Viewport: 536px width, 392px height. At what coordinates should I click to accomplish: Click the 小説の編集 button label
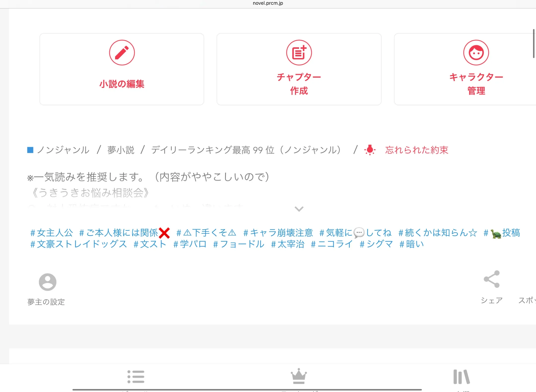(x=122, y=84)
